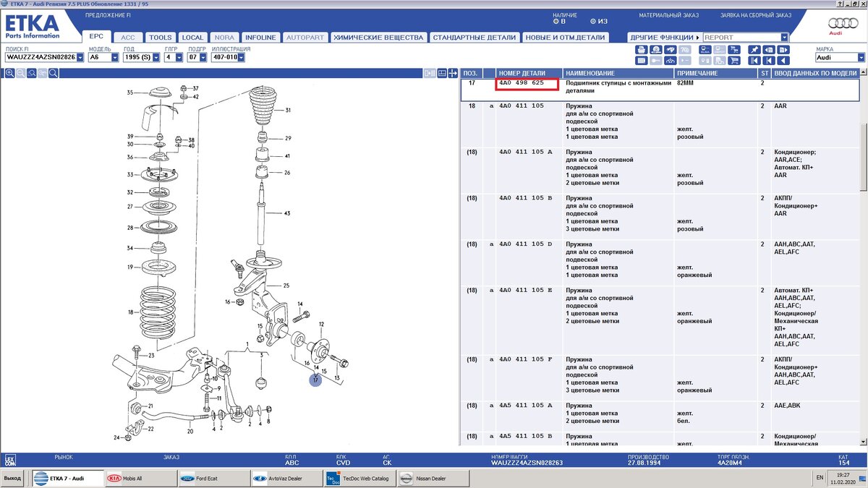Go to previous illustration page icon
This screenshot has height=488, width=868.
(x=769, y=49)
